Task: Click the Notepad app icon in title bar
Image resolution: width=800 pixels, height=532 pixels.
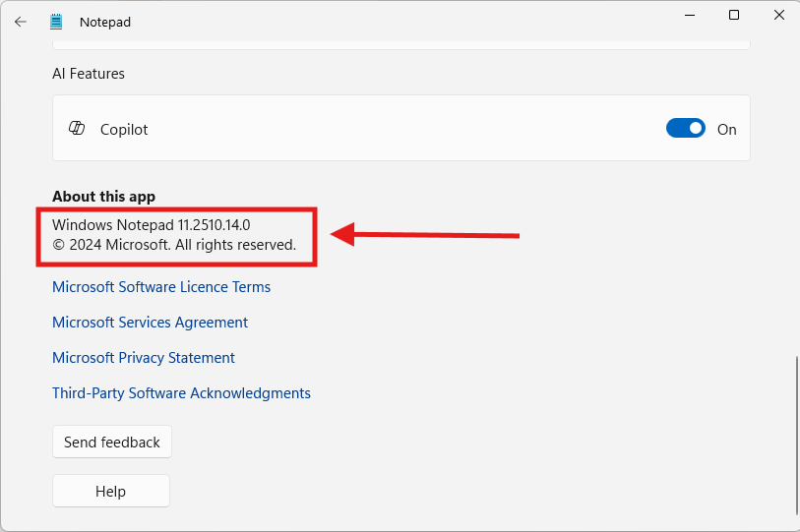Action: tap(56, 22)
